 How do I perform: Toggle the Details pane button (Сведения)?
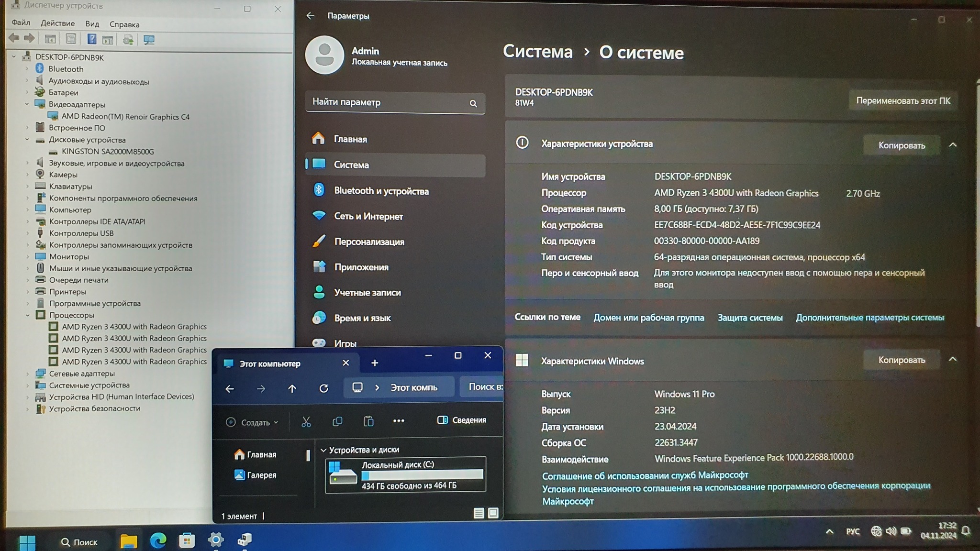click(462, 420)
